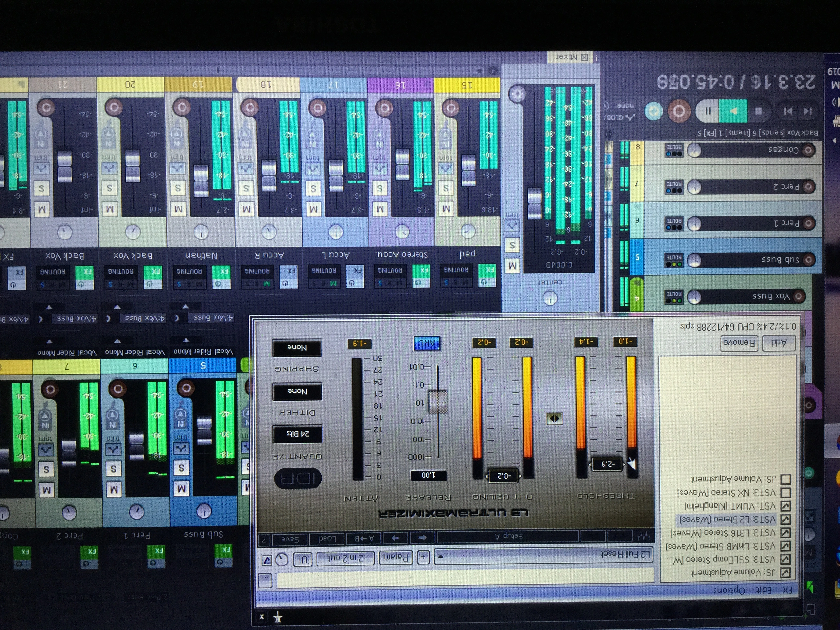The image size is (840, 630).
Task: Open the Edit menu in FX window
Action: coord(764,590)
